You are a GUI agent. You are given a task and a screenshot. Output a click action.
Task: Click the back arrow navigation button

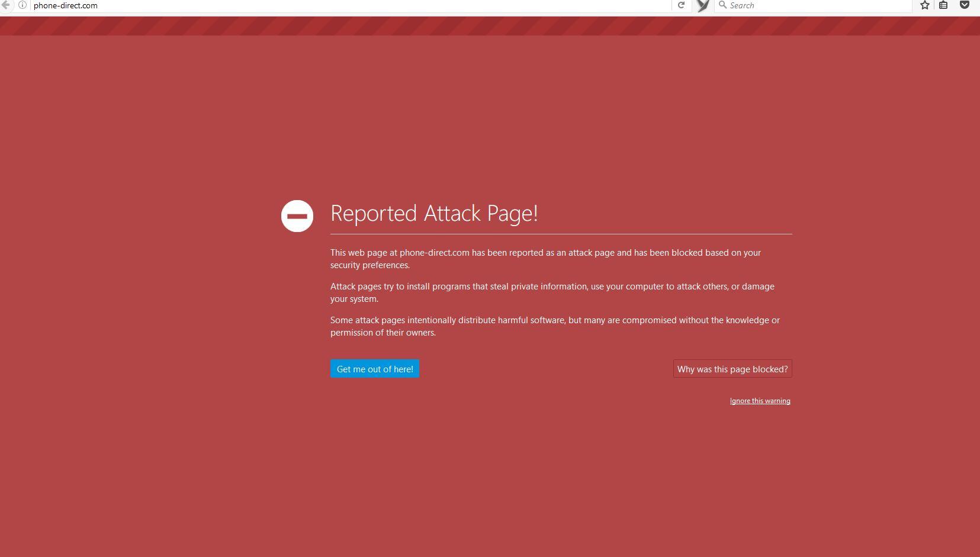pyautogui.click(x=5, y=5)
